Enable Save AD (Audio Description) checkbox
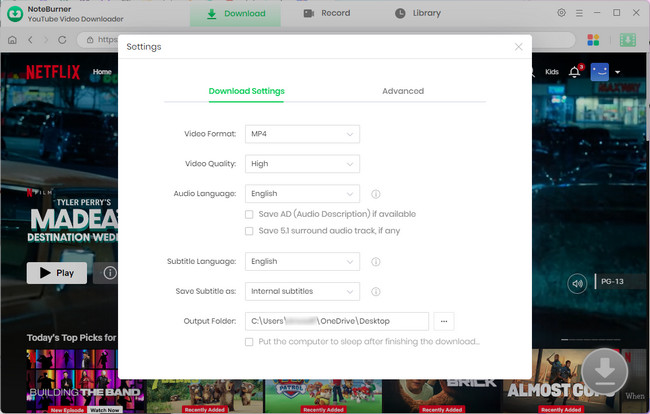This screenshot has height=414, width=650. [x=249, y=214]
